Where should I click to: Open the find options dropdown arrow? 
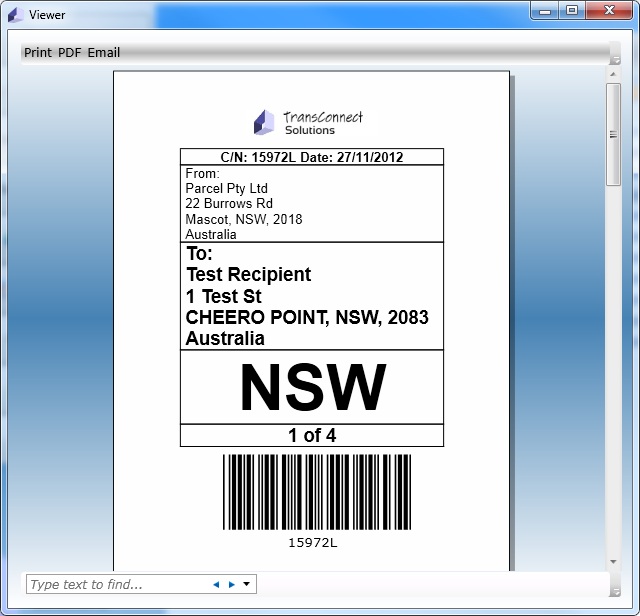[247, 584]
